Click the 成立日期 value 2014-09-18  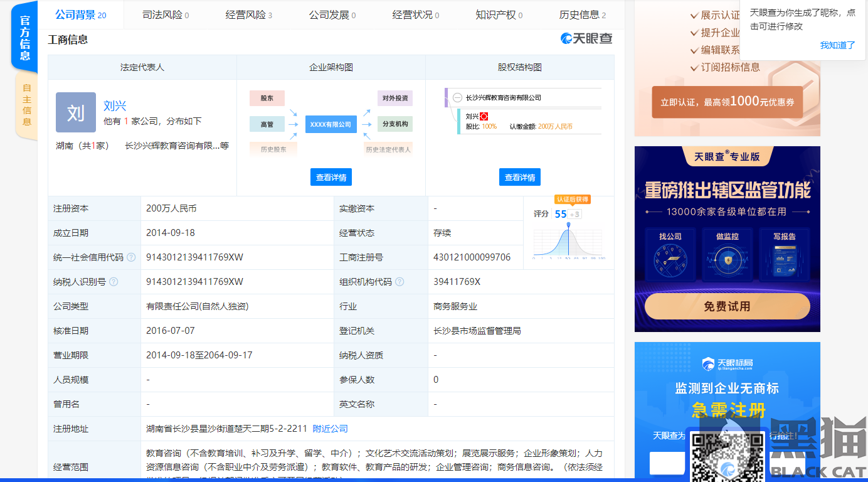171,233
